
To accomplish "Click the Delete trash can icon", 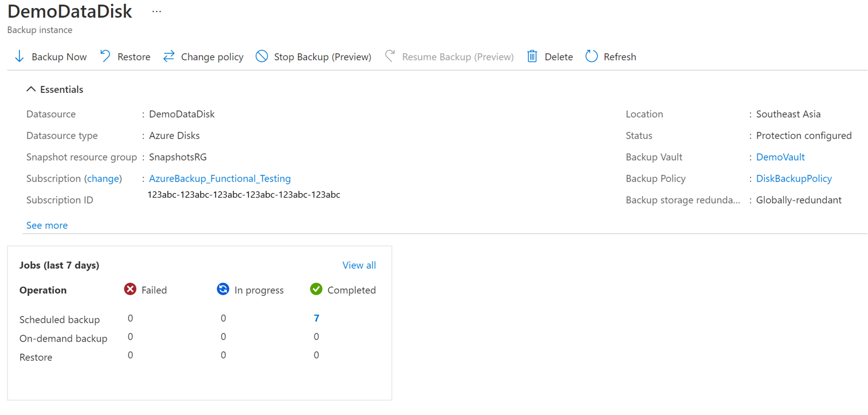I will coord(533,56).
